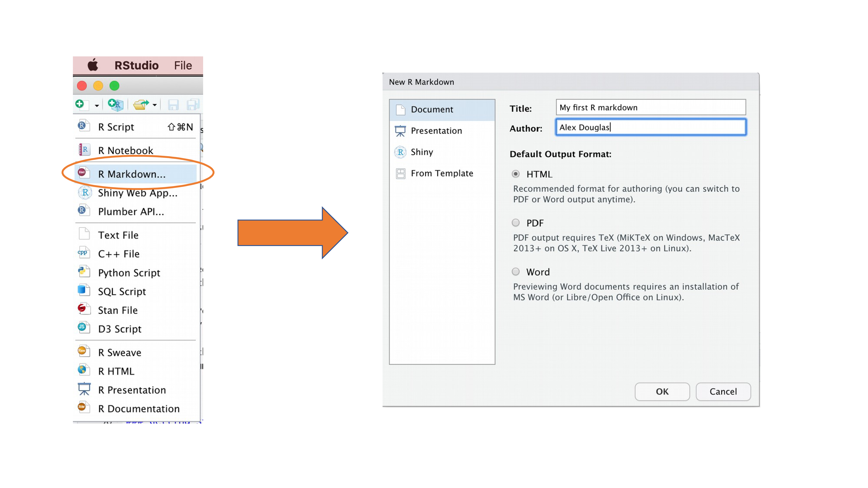The height and width of the screenshot is (488, 868).
Task: Enable the PDF output format
Action: (x=515, y=223)
